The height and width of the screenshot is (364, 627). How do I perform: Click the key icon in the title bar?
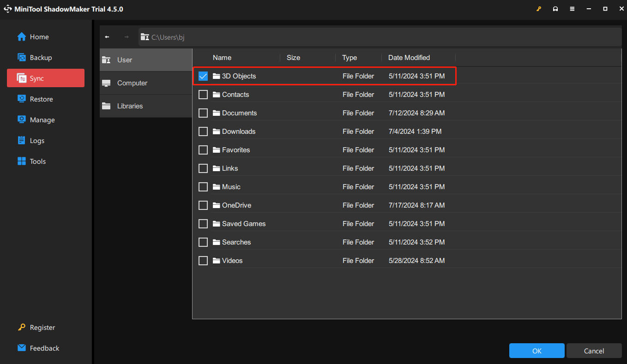[x=539, y=8]
